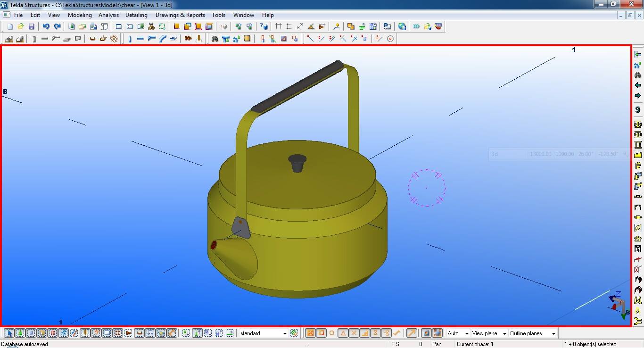Viewport: 644px width, 348px height.
Task: Click the red circle point icon in toolbar
Action: [x=390, y=39]
